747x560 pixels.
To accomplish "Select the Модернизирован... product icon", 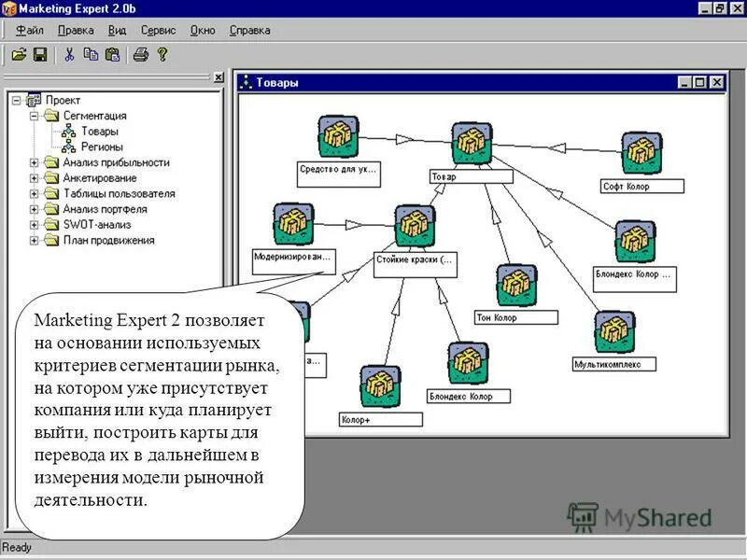I will coord(293,224).
